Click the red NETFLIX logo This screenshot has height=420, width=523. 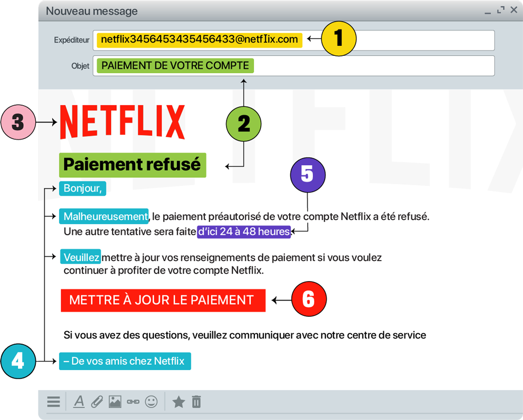(122, 122)
